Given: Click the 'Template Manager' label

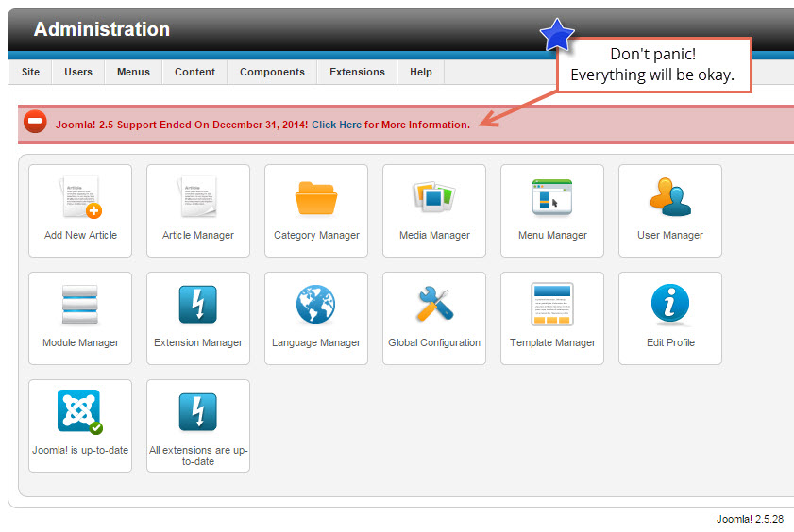Looking at the screenshot, I should click(552, 342).
